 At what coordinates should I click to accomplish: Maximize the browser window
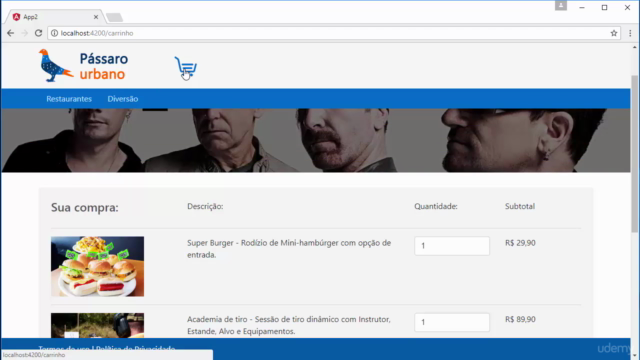point(604,7)
